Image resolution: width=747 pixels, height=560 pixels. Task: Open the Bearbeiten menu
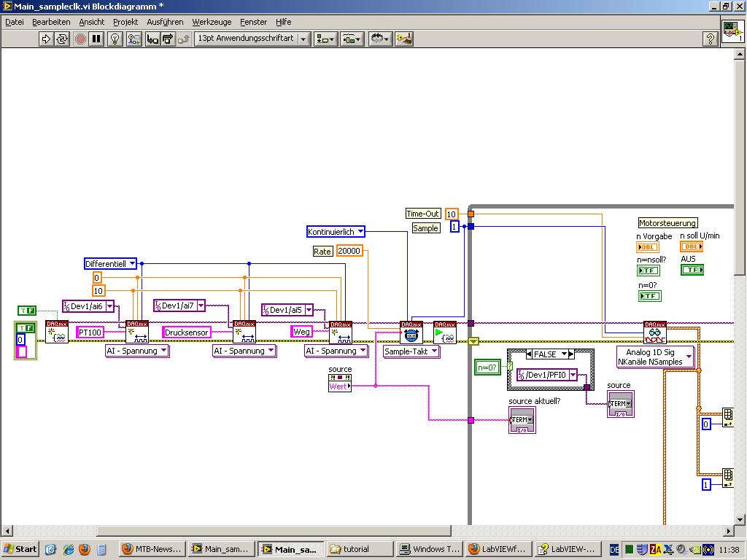51,22
